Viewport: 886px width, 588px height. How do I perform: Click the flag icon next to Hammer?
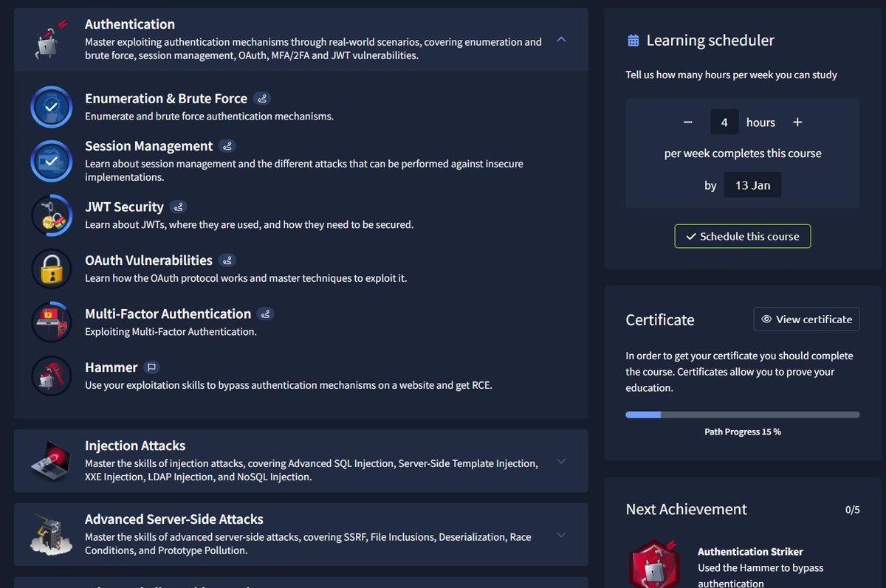click(152, 366)
